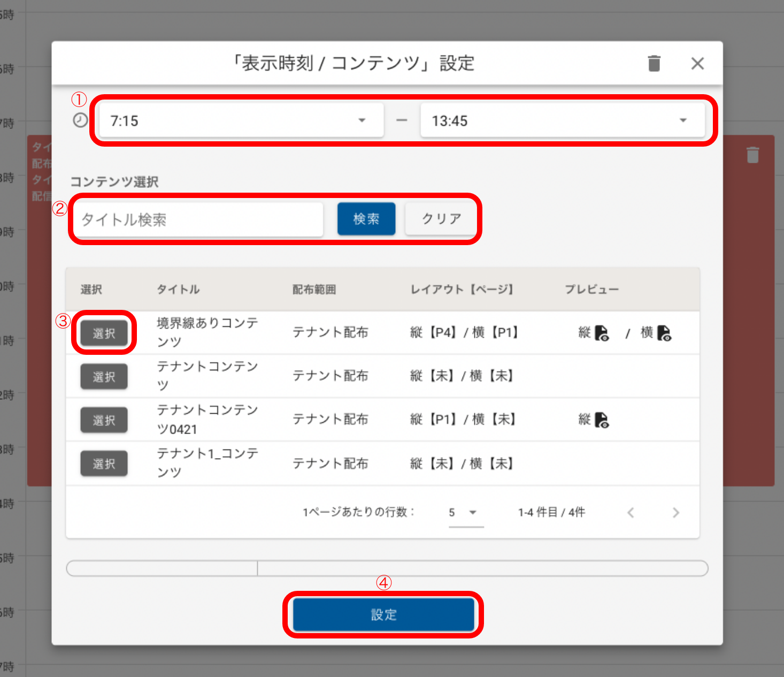The image size is (784, 677).
Task: Click trash icon on the background schedule block
Action: tap(752, 155)
